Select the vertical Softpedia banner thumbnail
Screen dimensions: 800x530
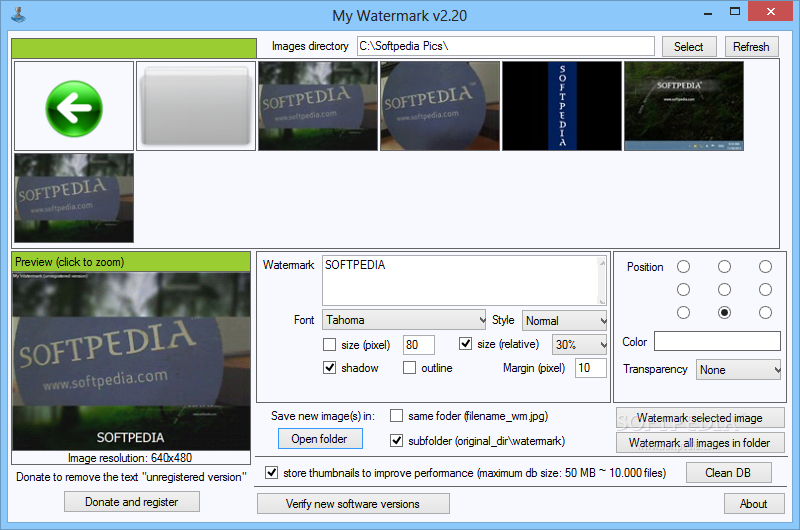click(x=562, y=106)
